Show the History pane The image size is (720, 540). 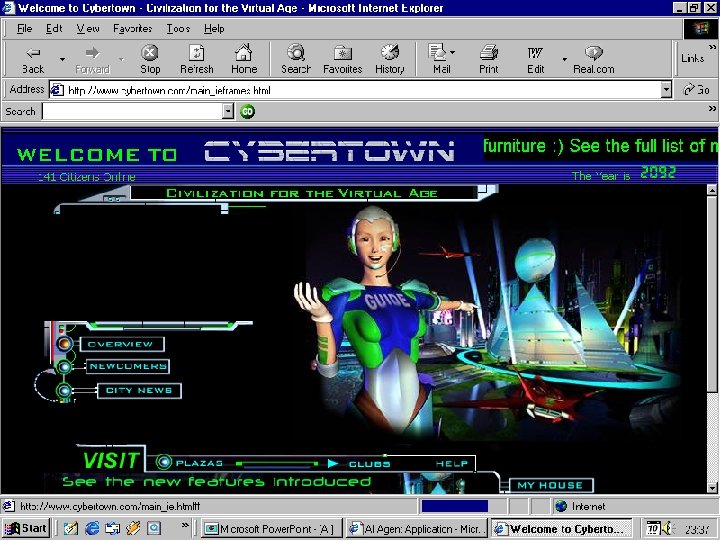click(x=390, y=60)
